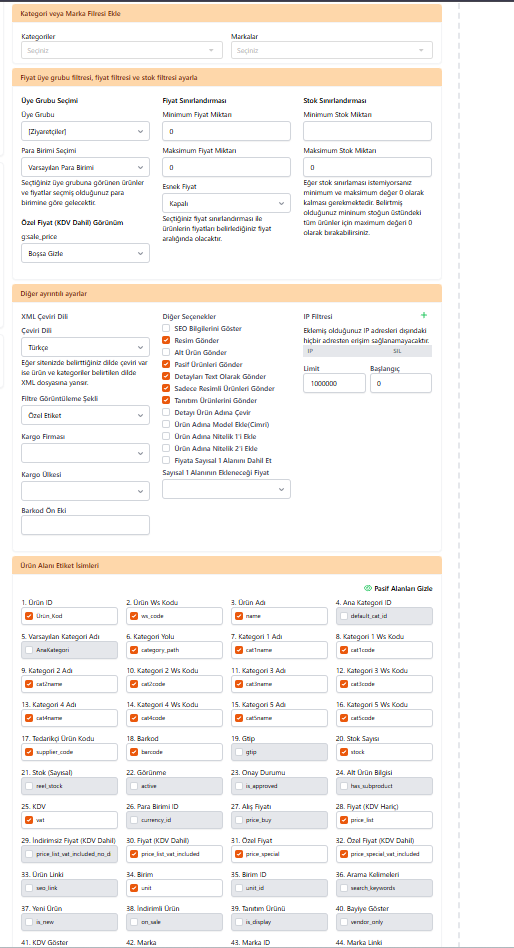Viewport: 514px width, 948px height.
Task: Open the Markalar dropdown
Action: click(331, 50)
